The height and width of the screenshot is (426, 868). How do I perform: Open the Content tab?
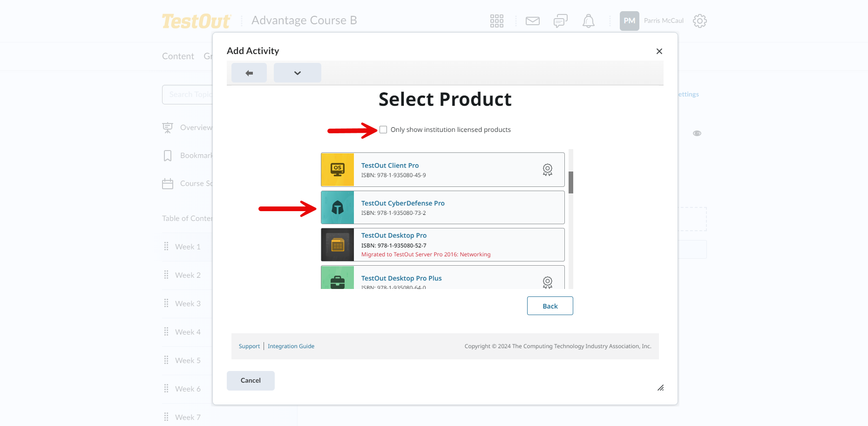coord(178,56)
